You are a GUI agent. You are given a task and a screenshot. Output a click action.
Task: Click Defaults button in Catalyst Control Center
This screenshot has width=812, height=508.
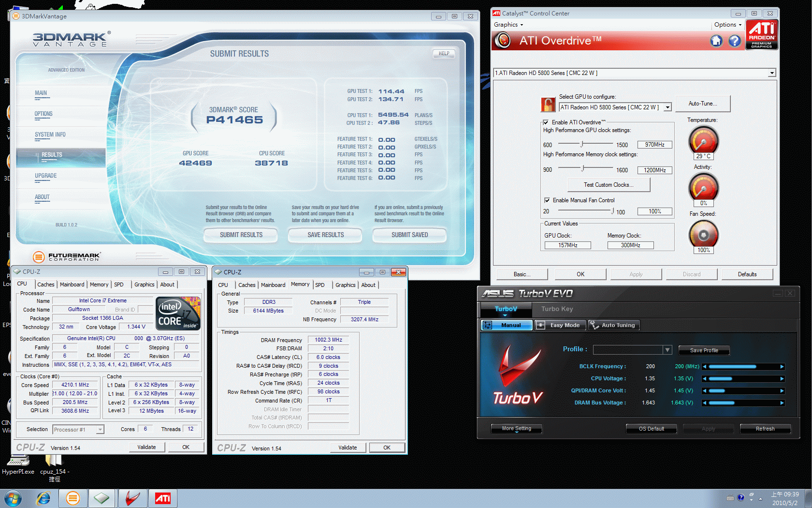pos(747,274)
